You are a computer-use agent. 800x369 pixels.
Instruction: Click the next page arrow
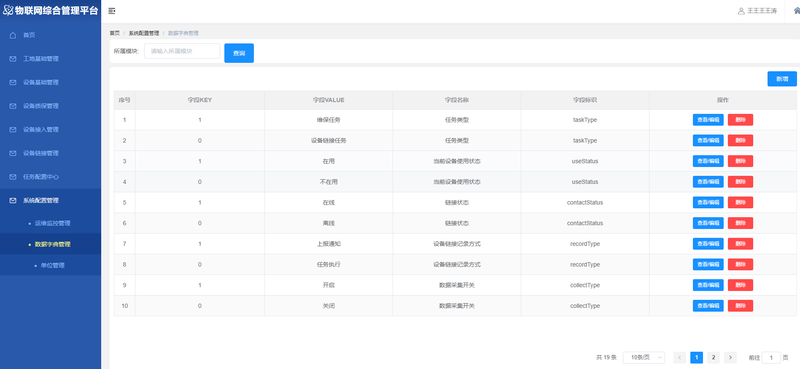730,357
